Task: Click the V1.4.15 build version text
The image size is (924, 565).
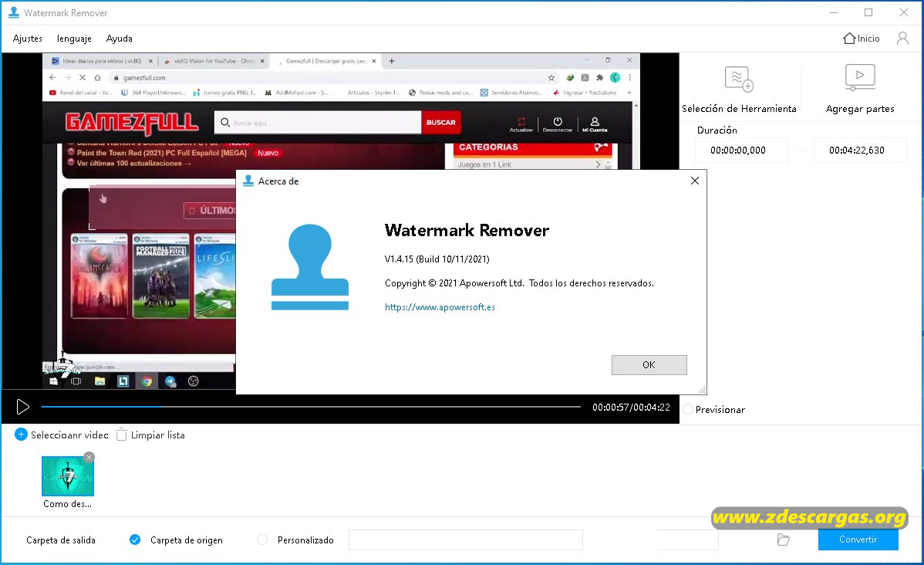Action: click(437, 259)
